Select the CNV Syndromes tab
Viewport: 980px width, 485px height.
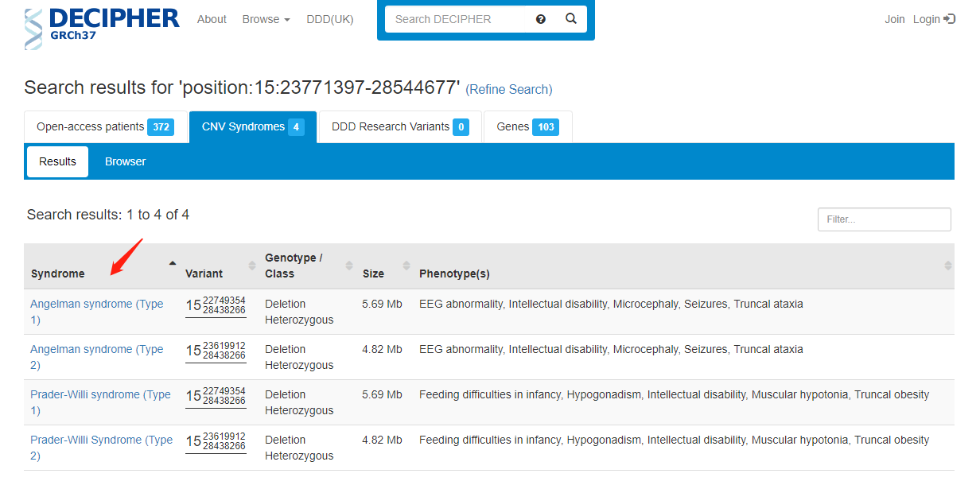pyautogui.click(x=253, y=126)
